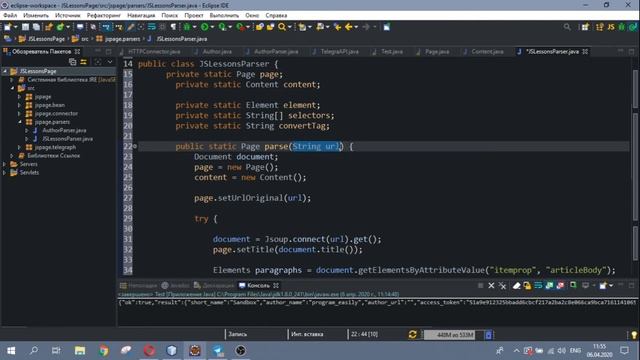Click the Windows Start button
Viewport: 640px width, 360px height.
point(11,351)
